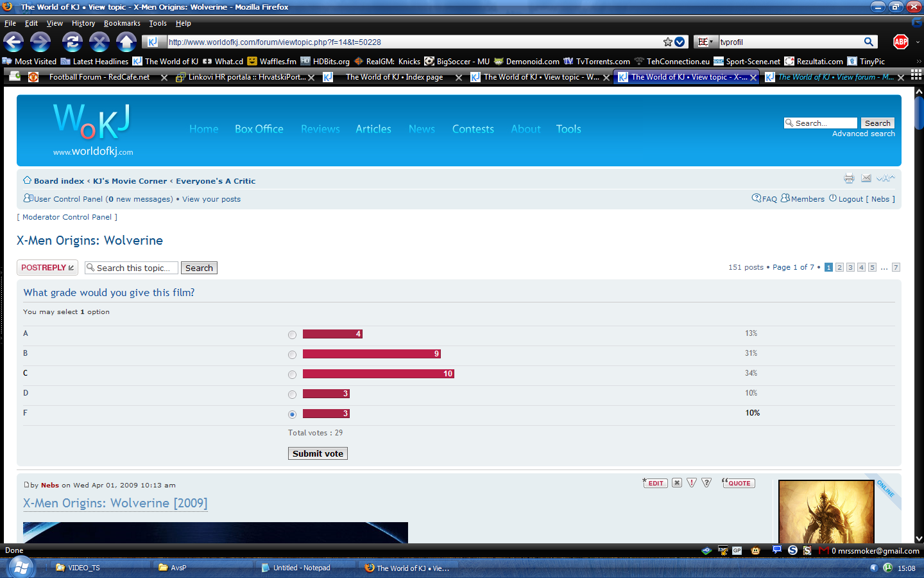Select grade C radio button

(x=292, y=374)
